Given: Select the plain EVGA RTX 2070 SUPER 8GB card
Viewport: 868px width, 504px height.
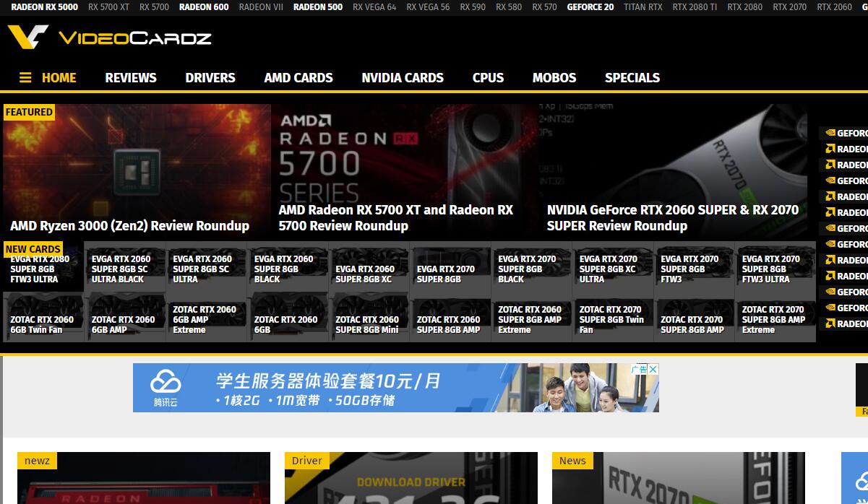Looking at the screenshot, I should [x=450, y=266].
